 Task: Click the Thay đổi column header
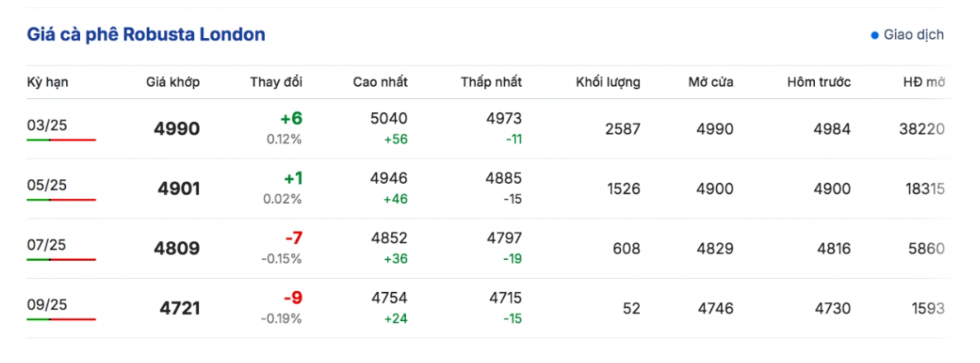pyautogui.click(x=276, y=82)
